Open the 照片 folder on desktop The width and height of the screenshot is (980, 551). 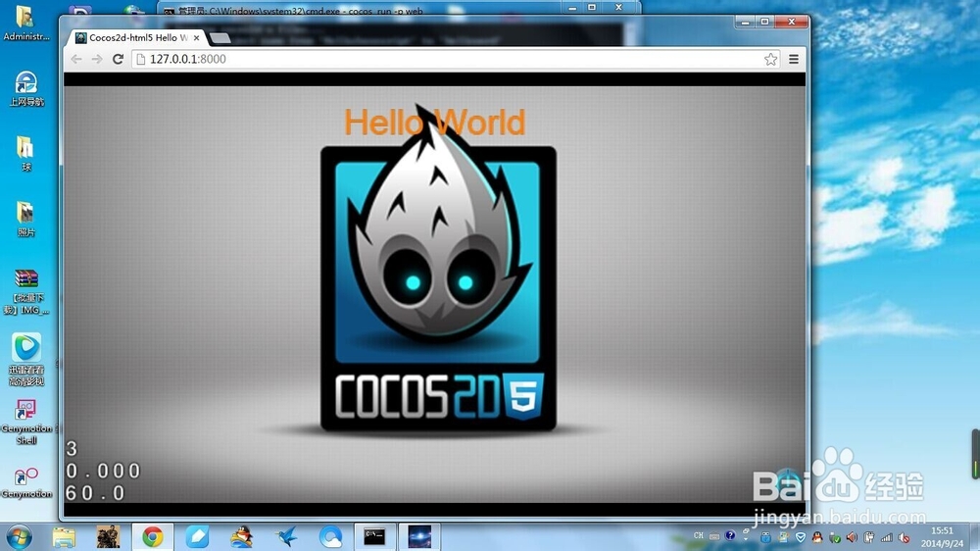[25, 219]
